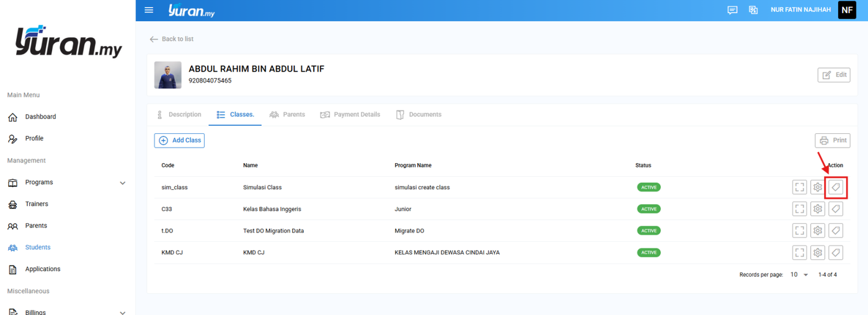The width and height of the screenshot is (868, 315).
Task: Switch to the Parents tab
Action: tap(287, 115)
